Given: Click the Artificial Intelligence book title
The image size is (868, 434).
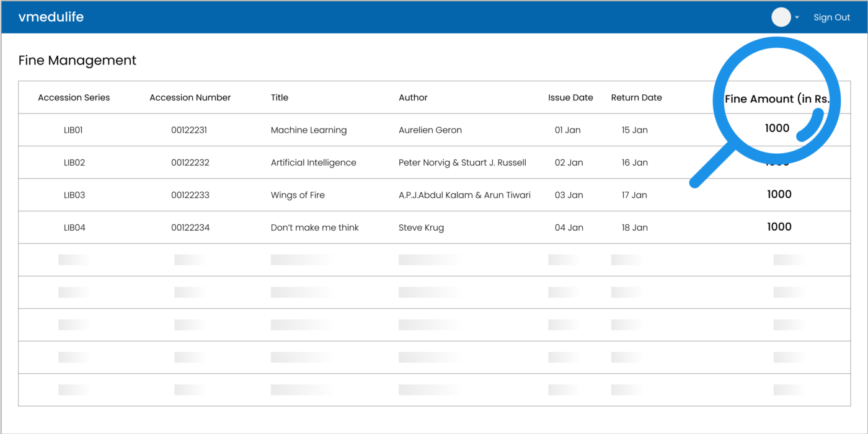Looking at the screenshot, I should click(313, 162).
